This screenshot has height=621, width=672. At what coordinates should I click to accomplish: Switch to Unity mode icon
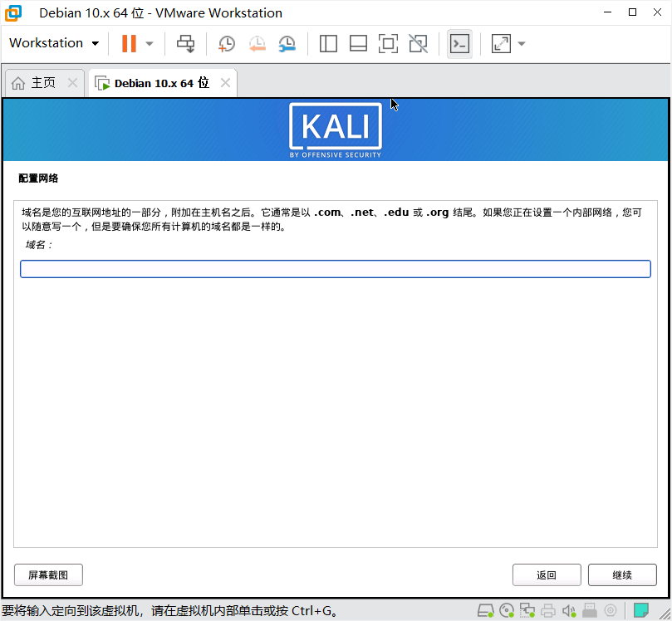419,44
